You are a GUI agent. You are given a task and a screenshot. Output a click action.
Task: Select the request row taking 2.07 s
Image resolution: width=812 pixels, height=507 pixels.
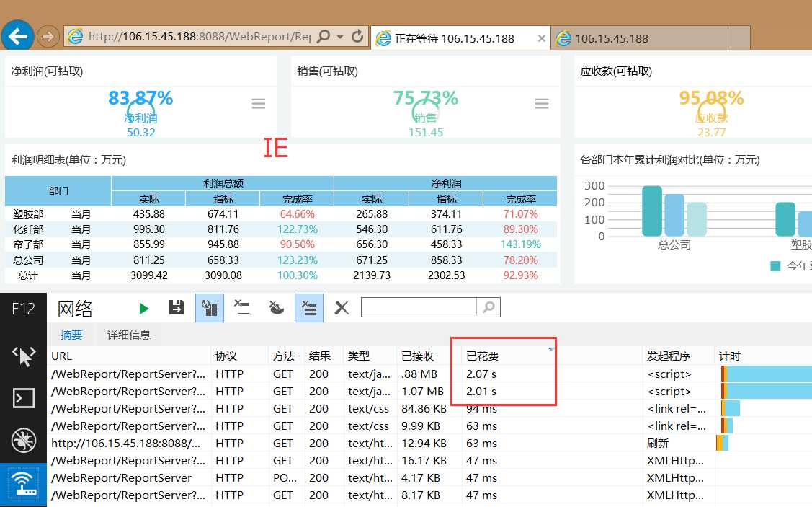[x=430, y=374]
